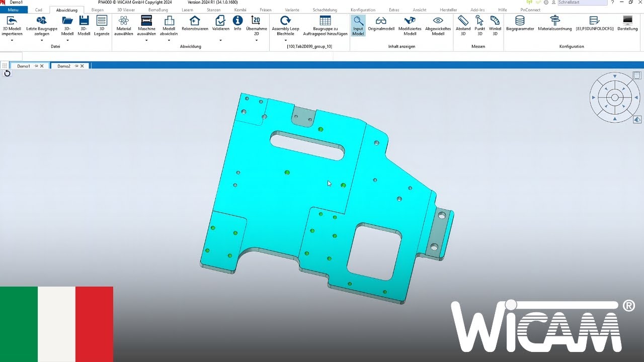This screenshot has width=644, height=362.
Task: Select Abstand 3D measuring tool
Action: pyautogui.click(x=463, y=25)
